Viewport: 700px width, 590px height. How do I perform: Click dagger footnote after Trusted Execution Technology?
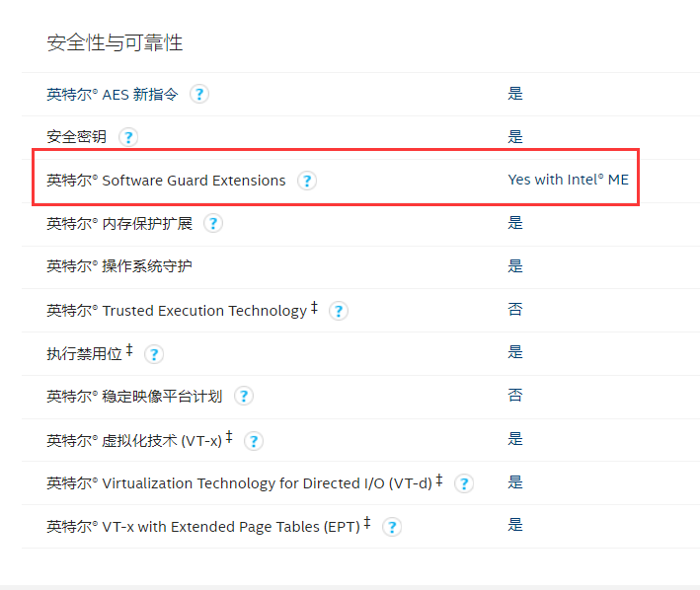[x=314, y=307]
